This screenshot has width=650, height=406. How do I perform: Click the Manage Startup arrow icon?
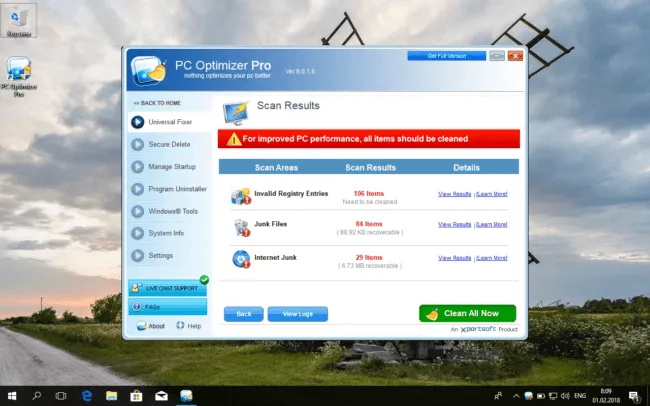click(x=138, y=167)
